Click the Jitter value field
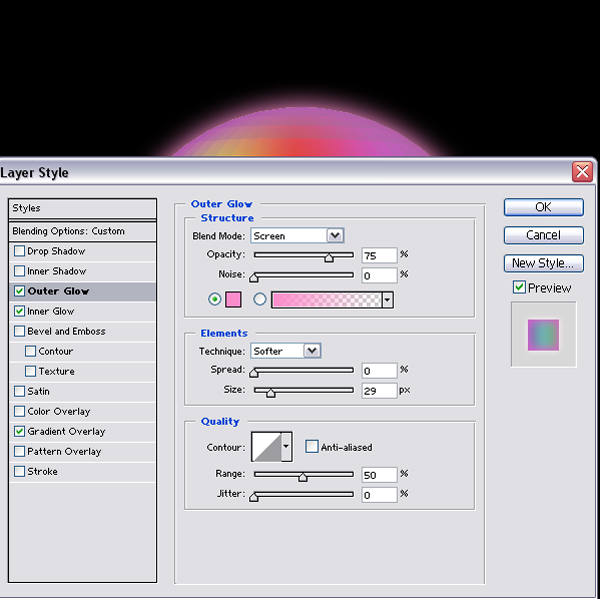Viewport: 600px width, 599px height. (x=379, y=495)
